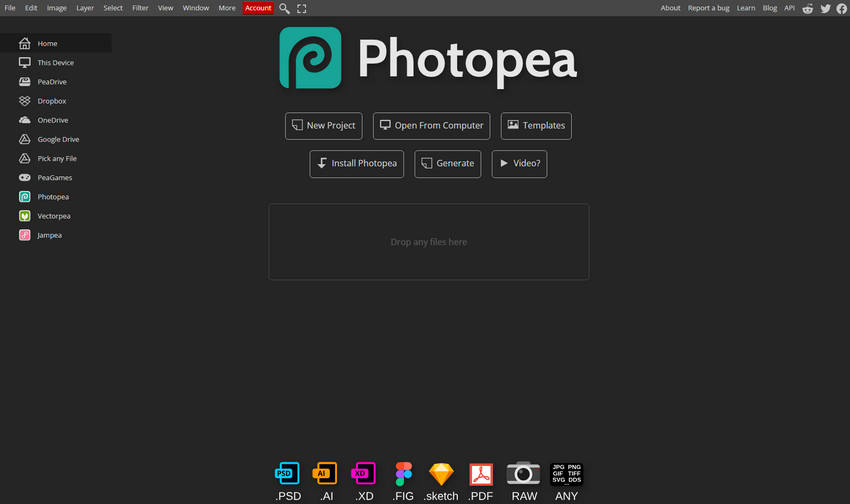850x504 pixels.
Task: Click the Google Drive triangle icon
Action: pyautogui.click(x=24, y=139)
